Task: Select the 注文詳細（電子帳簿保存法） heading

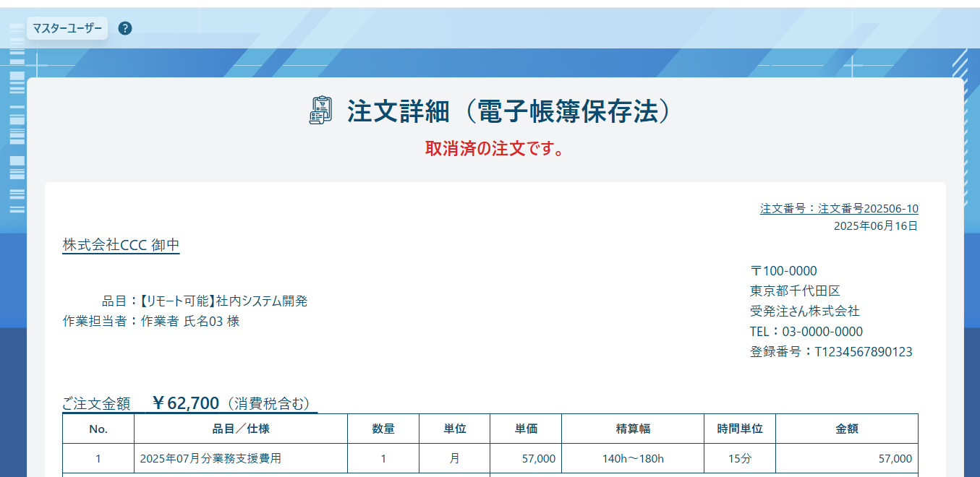Action: click(x=511, y=111)
